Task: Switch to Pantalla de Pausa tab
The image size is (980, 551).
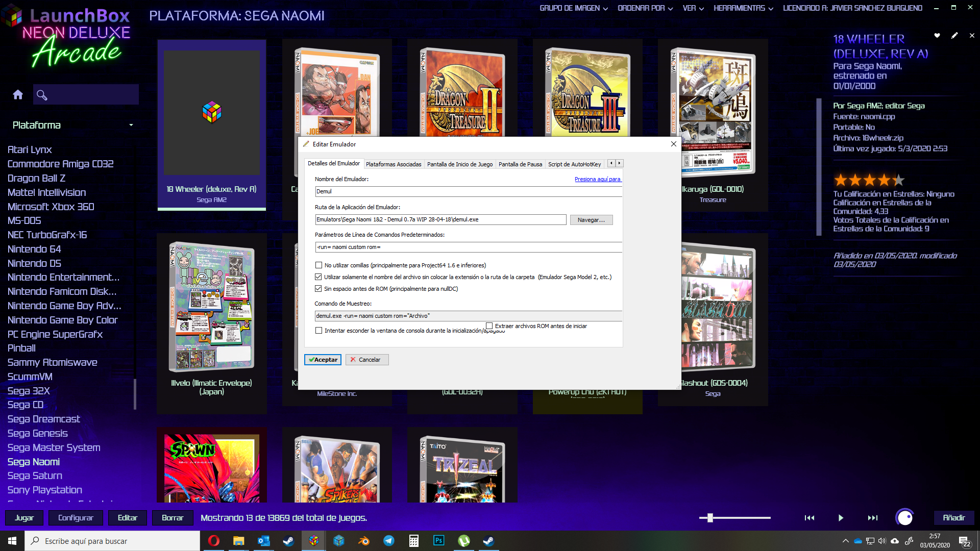Action: click(520, 164)
